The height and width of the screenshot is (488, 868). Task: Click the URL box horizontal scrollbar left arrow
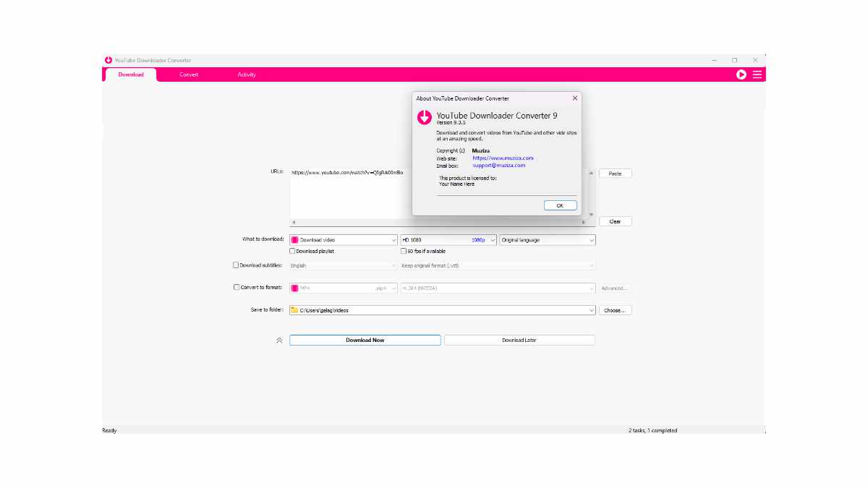[293, 222]
